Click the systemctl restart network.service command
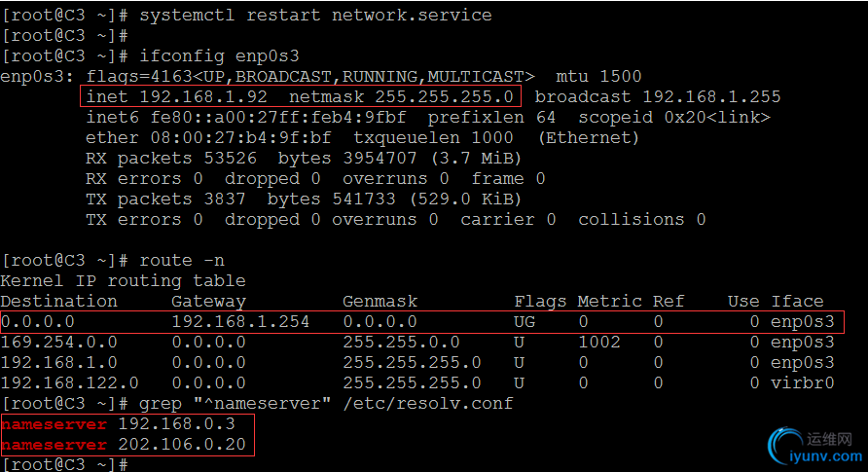The height and width of the screenshot is (472, 868). tap(315, 15)
